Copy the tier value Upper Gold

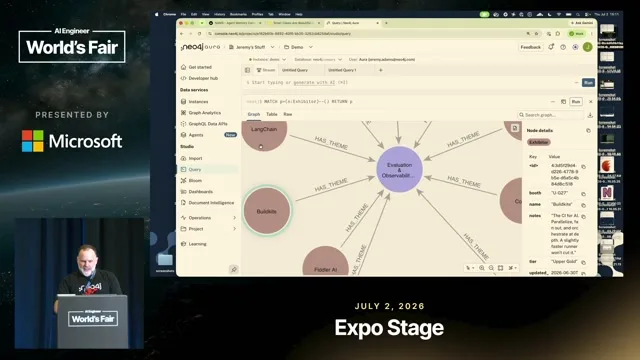(584, 262)
